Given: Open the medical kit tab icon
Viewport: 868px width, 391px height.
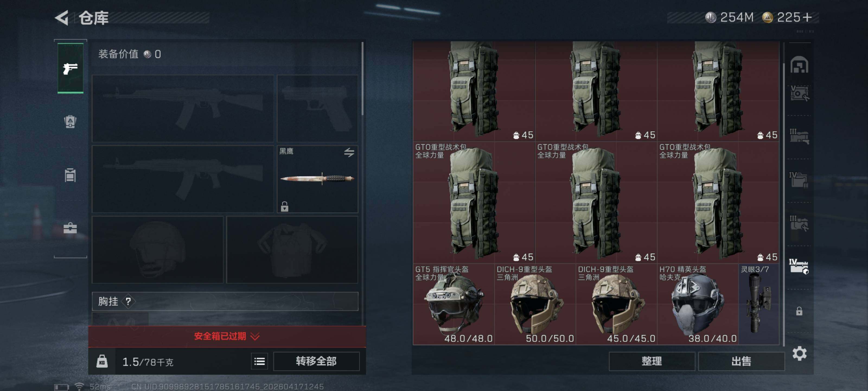Looking at the screenshot, I should click(70, 228).
